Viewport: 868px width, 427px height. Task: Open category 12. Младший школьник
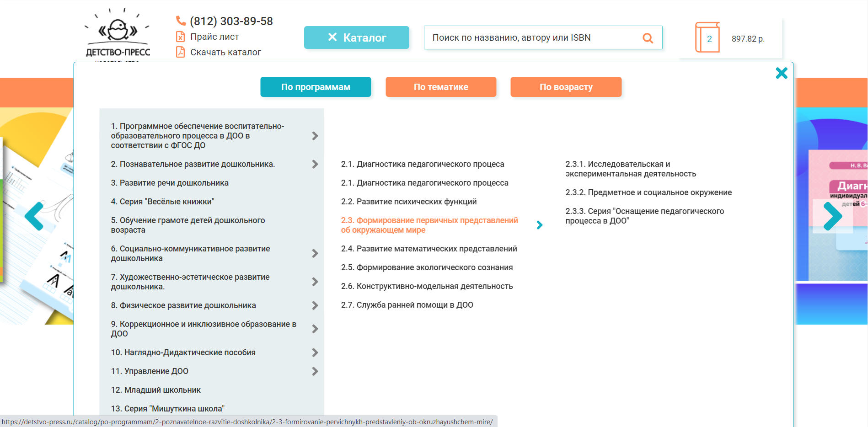pos(155,390)
